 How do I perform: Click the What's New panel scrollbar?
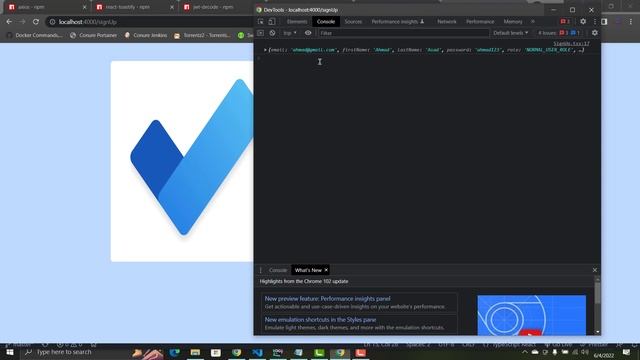(598, 293)
